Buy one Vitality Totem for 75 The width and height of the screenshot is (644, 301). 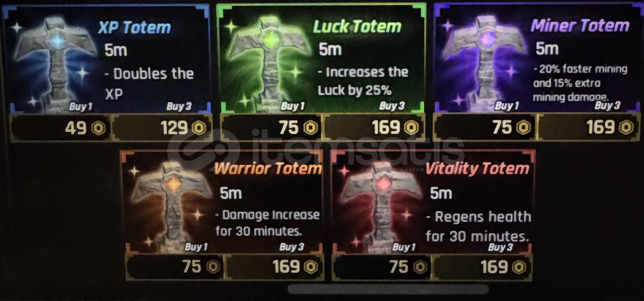(382, 267)
